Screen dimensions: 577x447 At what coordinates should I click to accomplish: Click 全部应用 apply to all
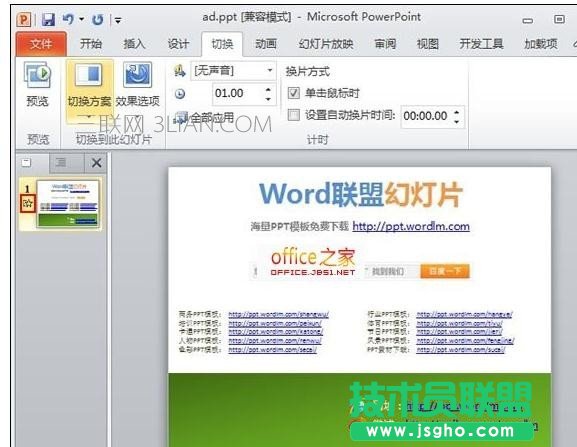[x=205, y=118]
